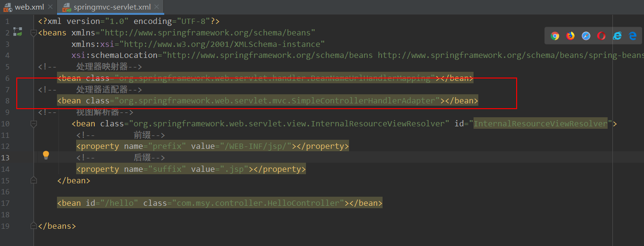
Task: Open preview in Safari browser
Action: (x=586, y=36)
